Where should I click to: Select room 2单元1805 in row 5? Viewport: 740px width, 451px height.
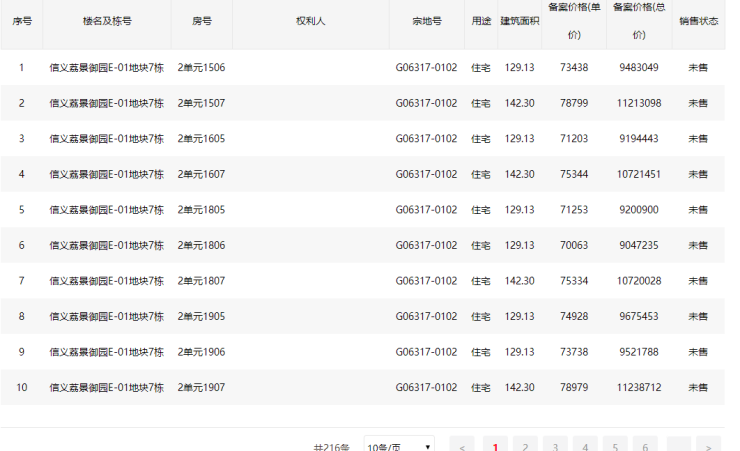[201, 210]
